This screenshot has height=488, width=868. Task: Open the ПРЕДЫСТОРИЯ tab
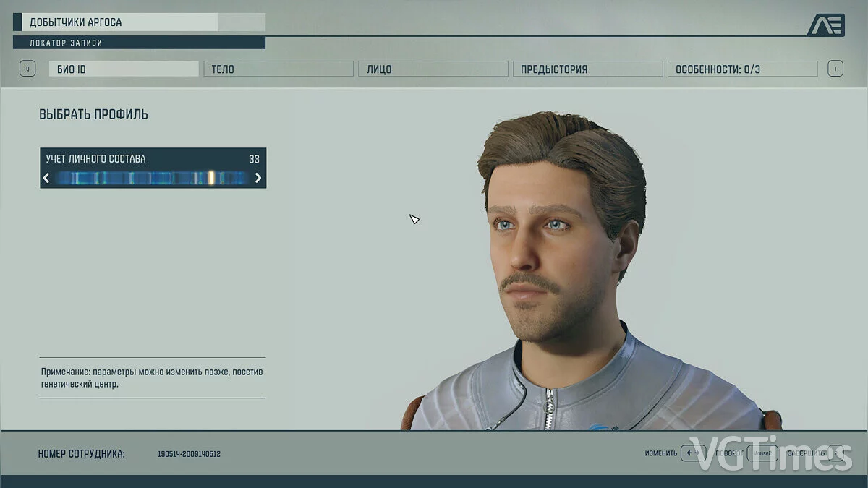click(588, 69)
